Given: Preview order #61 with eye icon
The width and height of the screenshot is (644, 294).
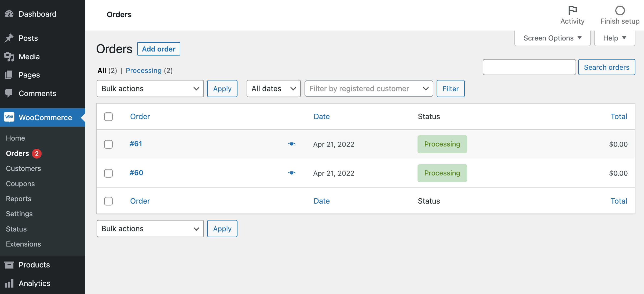Looking at the screenshot, I should [x=291, y=144].
